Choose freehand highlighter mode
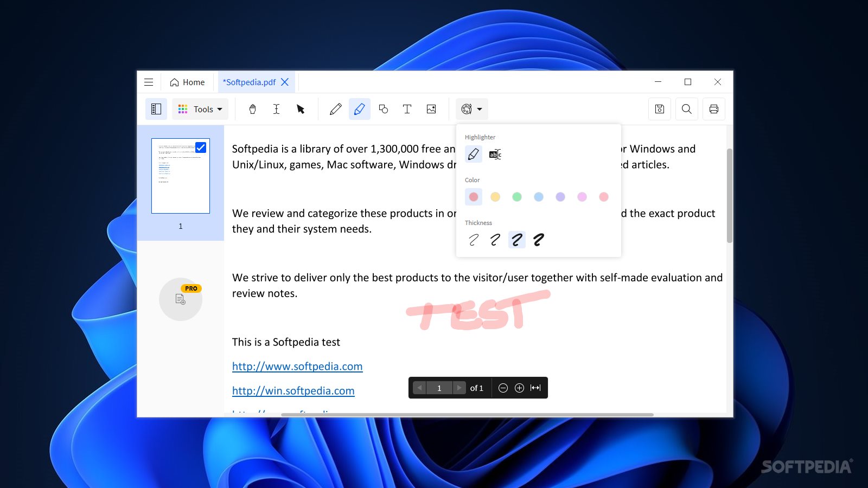The width and height of the screenshot is (868, 488). click(474, 154)
